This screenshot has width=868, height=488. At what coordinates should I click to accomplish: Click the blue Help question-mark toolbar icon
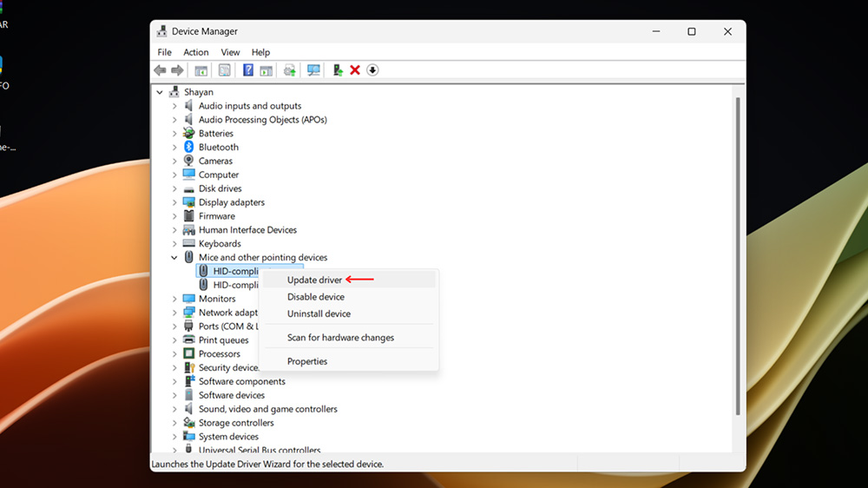point(248,70)
